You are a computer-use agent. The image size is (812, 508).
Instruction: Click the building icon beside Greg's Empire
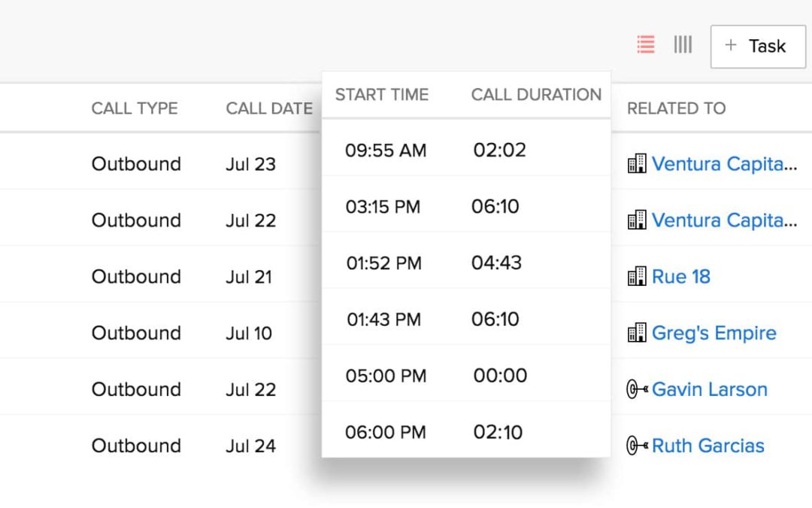click(637, 333)
